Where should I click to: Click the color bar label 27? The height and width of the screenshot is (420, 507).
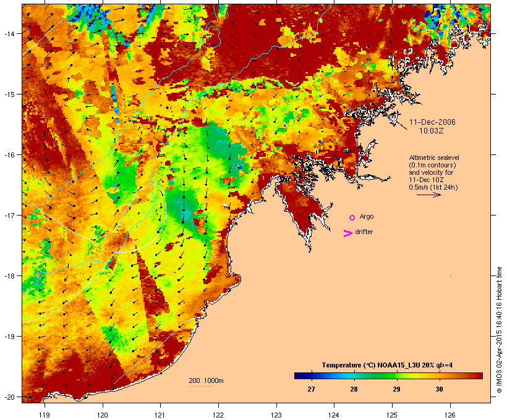pos(311,389)
